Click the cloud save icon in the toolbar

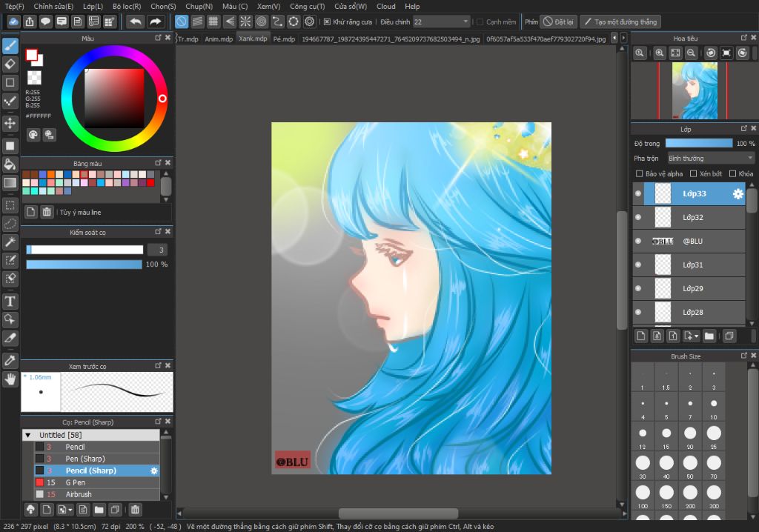click(x=13, y=21)
